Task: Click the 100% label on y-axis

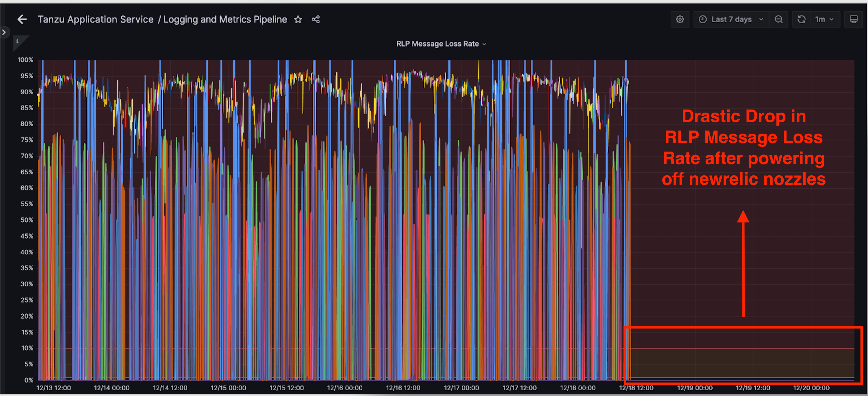Action: pos(25,60)
